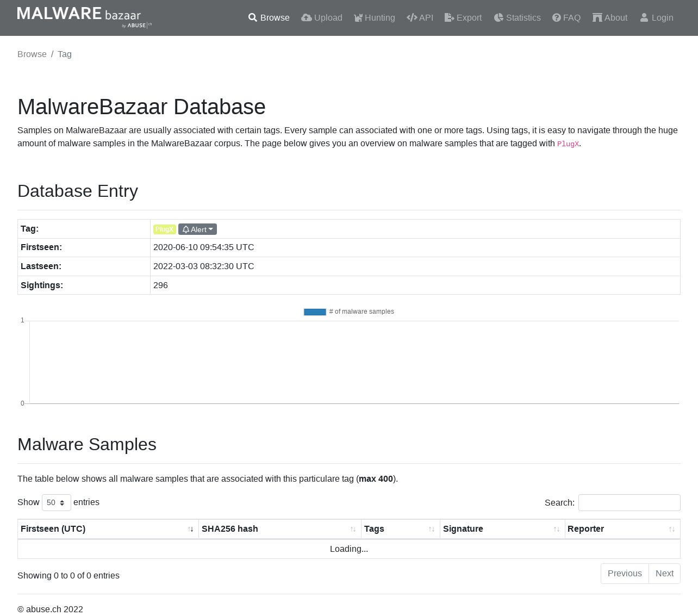Click the Browse magnifier icon
Viewport: 698px width, 616px height.
[253, 18]
